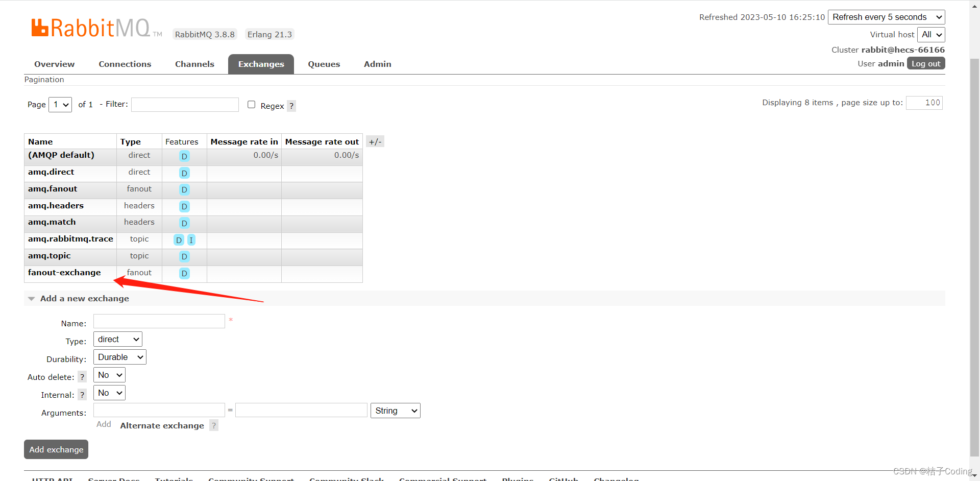This screenshot has height=481, width=980.
Task: Open the Alternate exchange help question mark
Action: [214, 425]
